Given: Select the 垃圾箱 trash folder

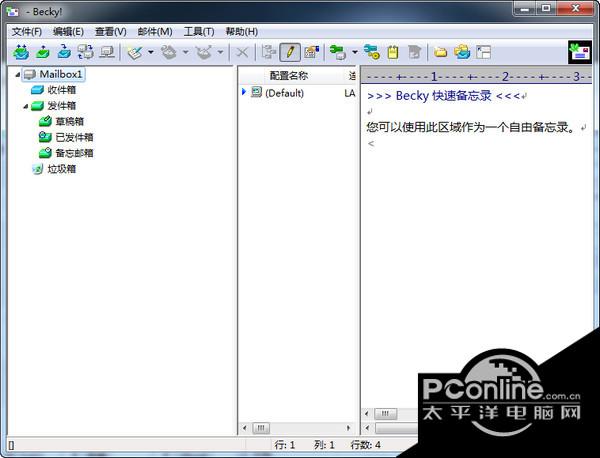Looking at the screenshot, I should point(62,169).
